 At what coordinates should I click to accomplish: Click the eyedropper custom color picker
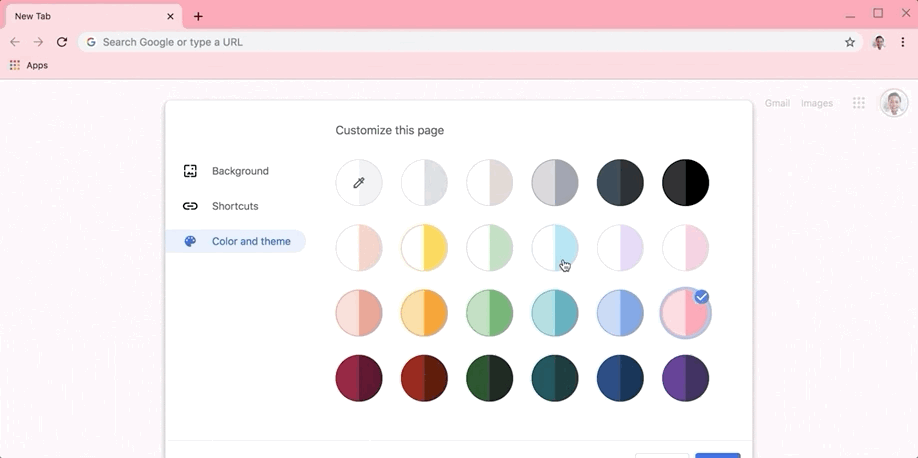pos(359,183)
